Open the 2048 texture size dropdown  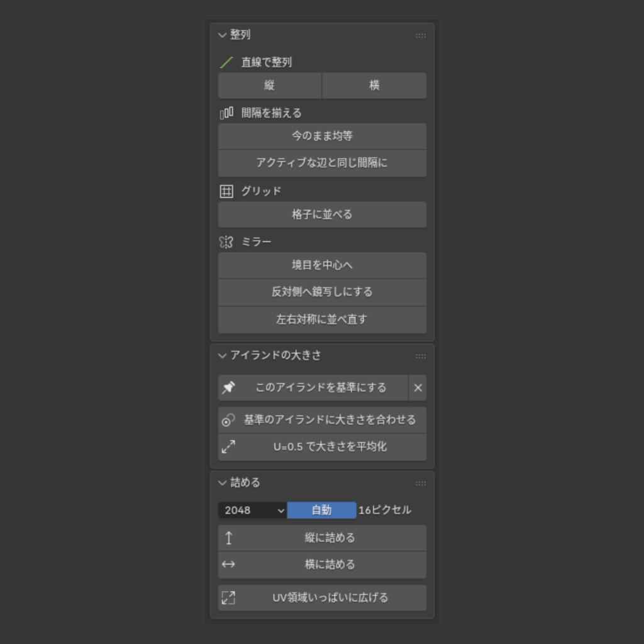(x=253, y=510)
